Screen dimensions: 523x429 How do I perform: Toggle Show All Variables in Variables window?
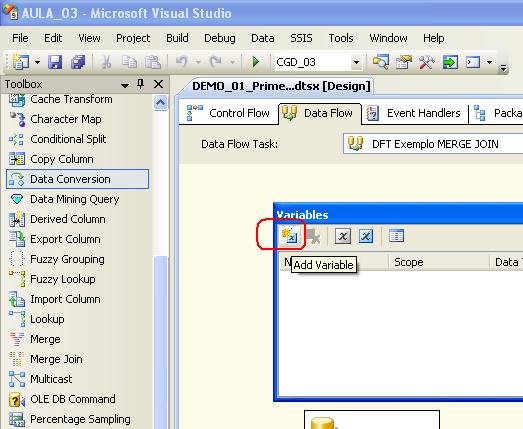pos(366,236)
